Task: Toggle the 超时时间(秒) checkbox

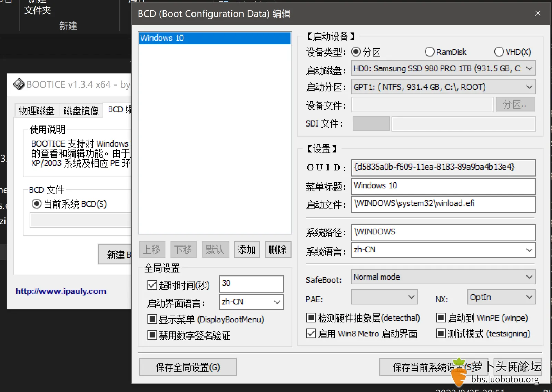Action: (152, 285)
